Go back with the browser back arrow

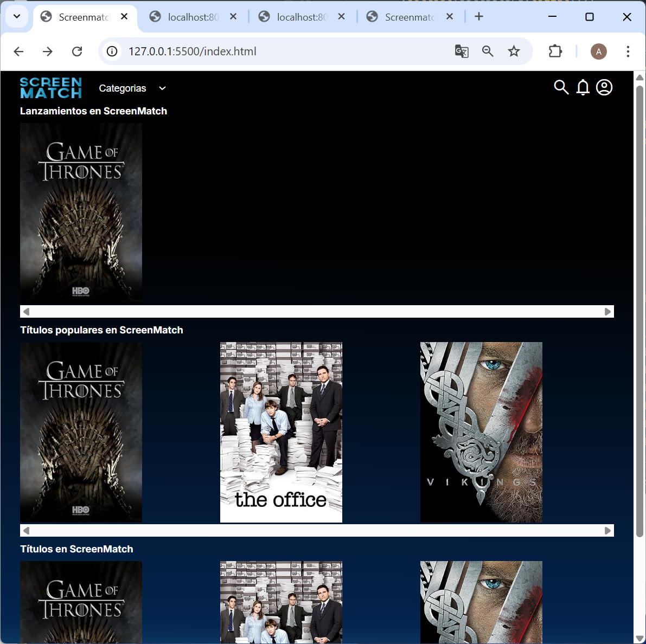pyautogui.click(x=18, y=51)
